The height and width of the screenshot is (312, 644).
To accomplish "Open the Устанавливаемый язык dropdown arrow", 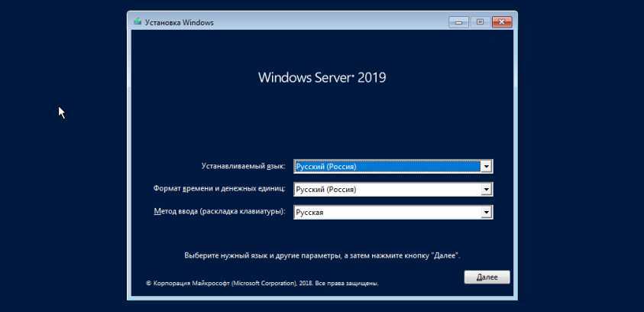I will click(x=487, y=167).
